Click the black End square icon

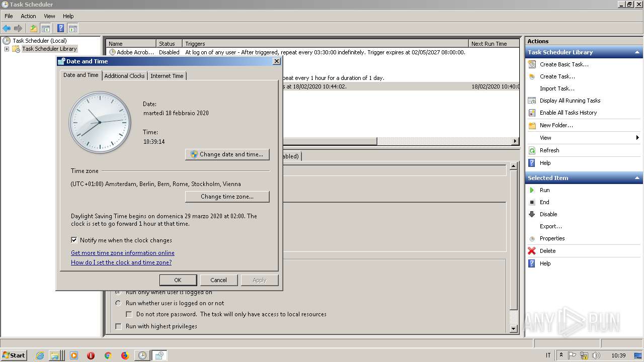pos(532,202)
